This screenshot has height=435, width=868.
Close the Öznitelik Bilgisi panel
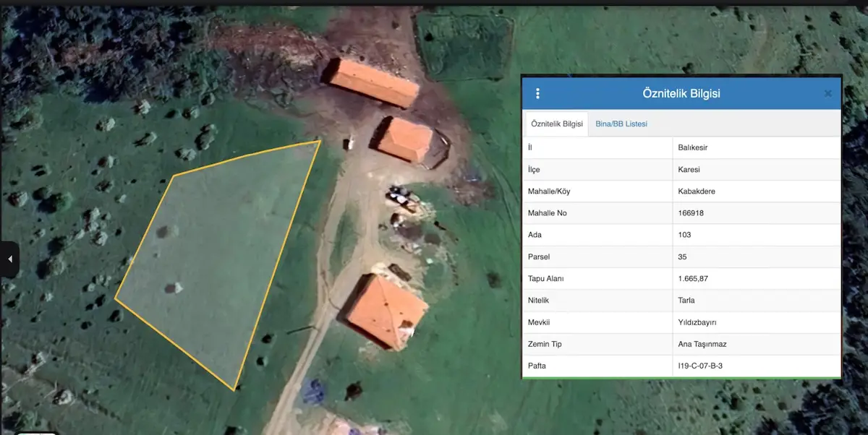(828, 93)
